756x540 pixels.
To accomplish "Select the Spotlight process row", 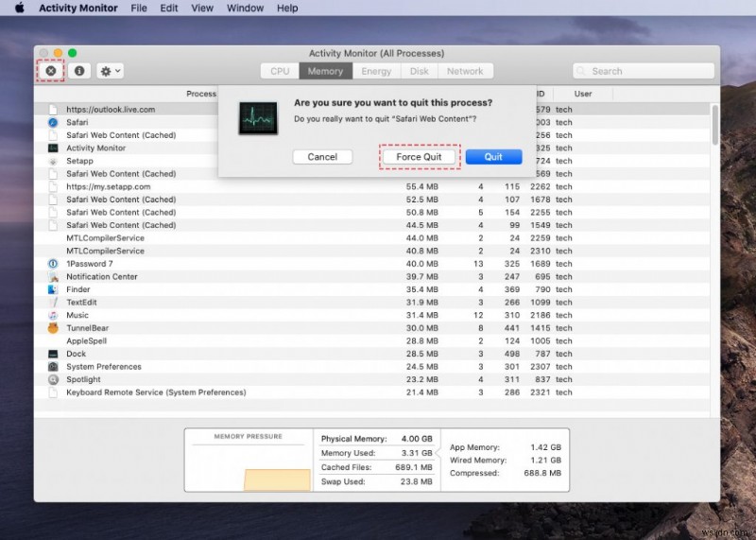I will tap(371, 380).
